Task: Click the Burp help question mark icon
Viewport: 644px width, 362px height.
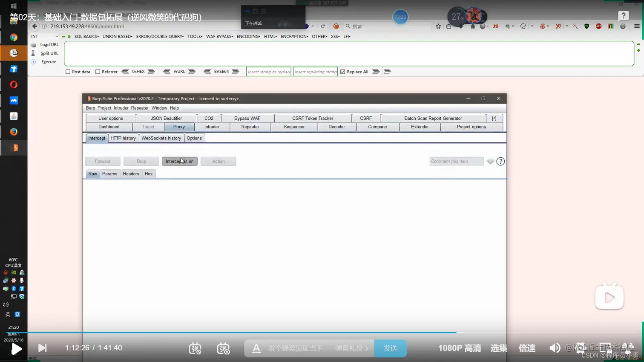Action: click(x=500, y=161)
